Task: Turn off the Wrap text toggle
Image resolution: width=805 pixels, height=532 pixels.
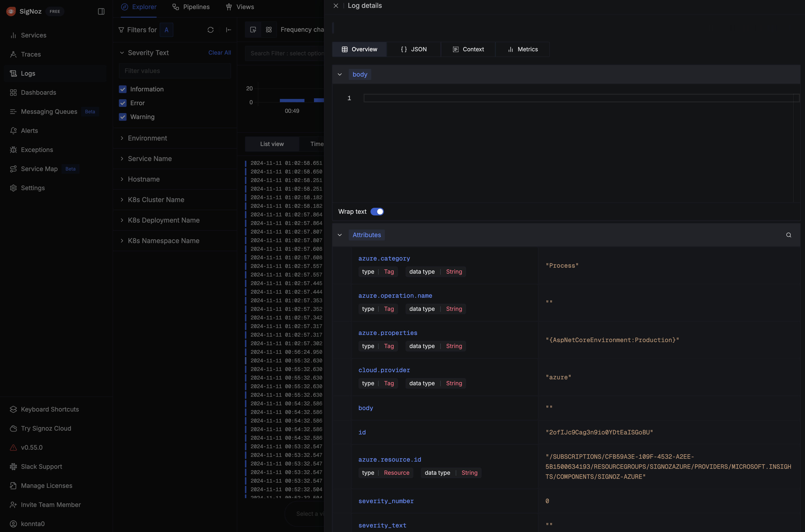Action: [x=377, y=212]
